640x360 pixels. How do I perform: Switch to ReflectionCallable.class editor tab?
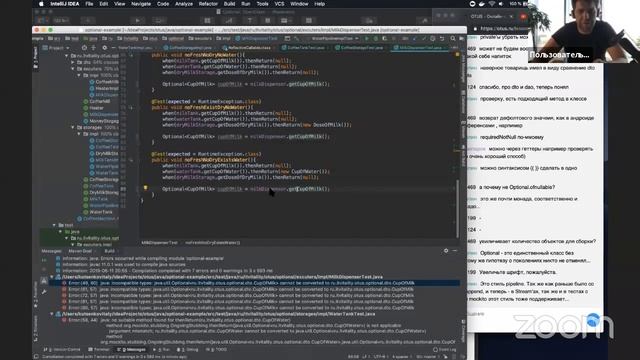249,48
